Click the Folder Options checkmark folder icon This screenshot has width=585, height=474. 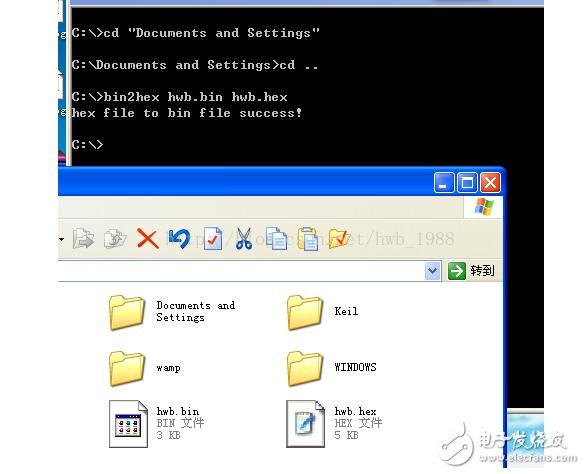(x=338, y=238)
